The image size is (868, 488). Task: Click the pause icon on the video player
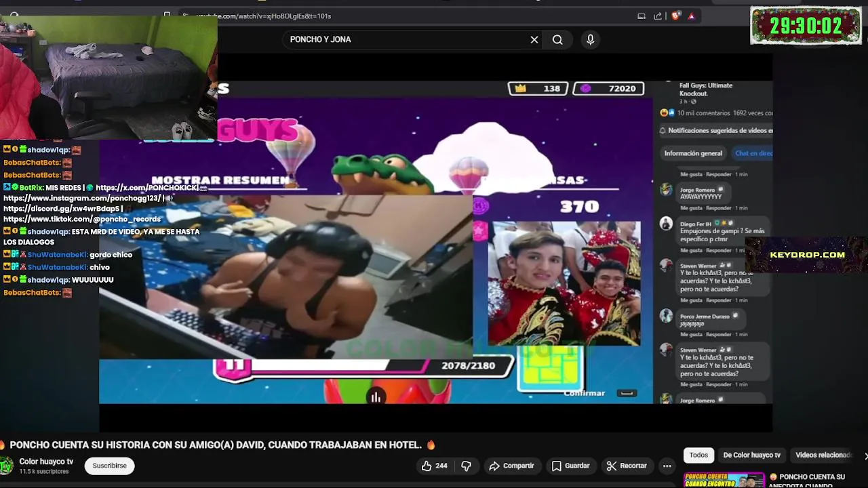coord(376,398)
